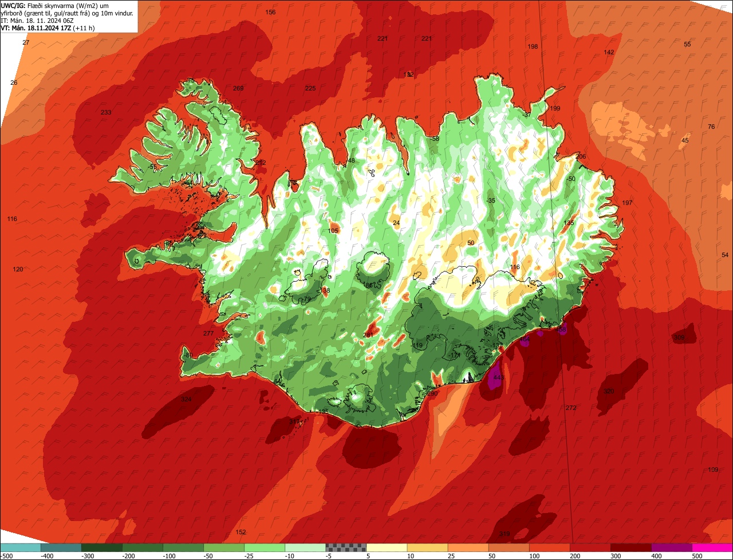The height and width of the screenshot is (560, 733).
Task: Click the value 171 on the southern glacier
Action: tap(456, 356)
